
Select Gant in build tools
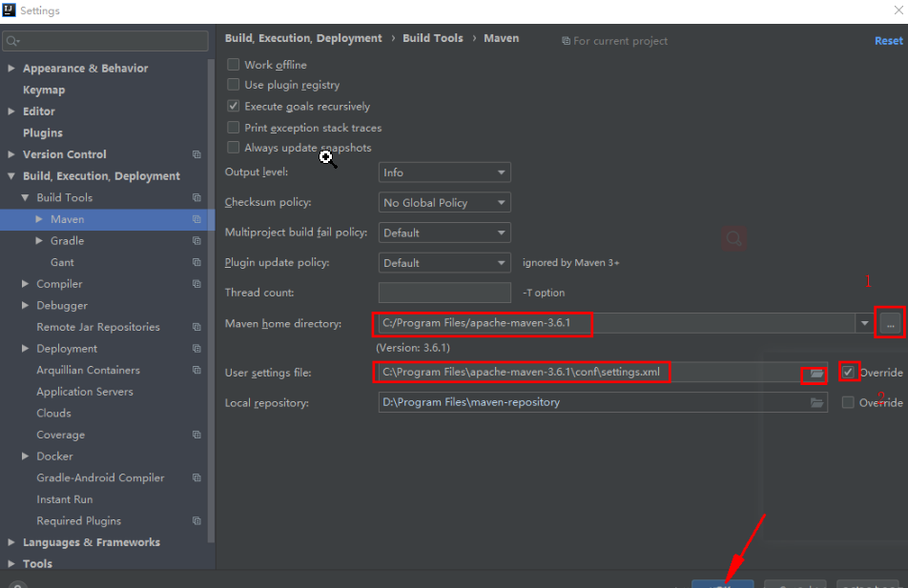pyautogui.click(x=62, y=262)
